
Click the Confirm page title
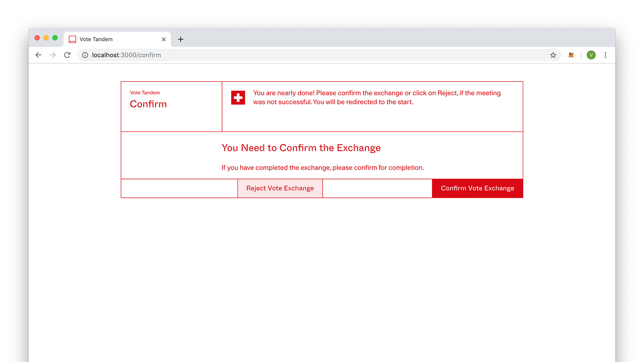click(148, 104)
